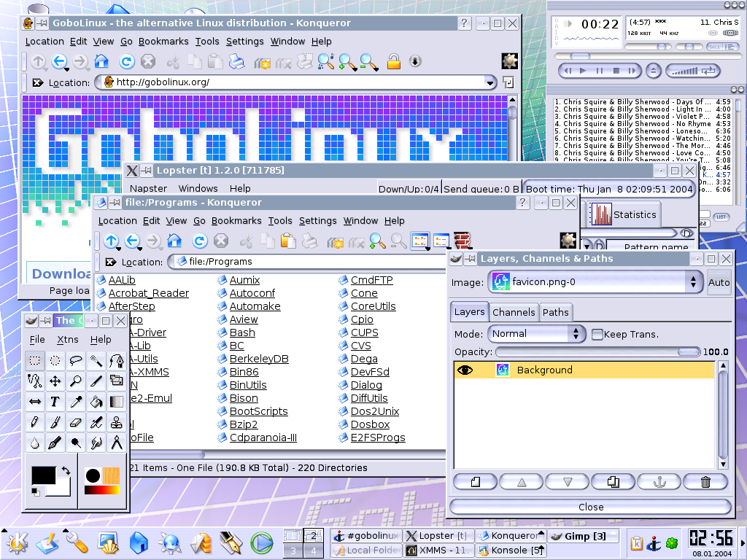Viewport: 747px width, 560px height.
Task: Open the E2FSProgs folder link
Action: 378,437
